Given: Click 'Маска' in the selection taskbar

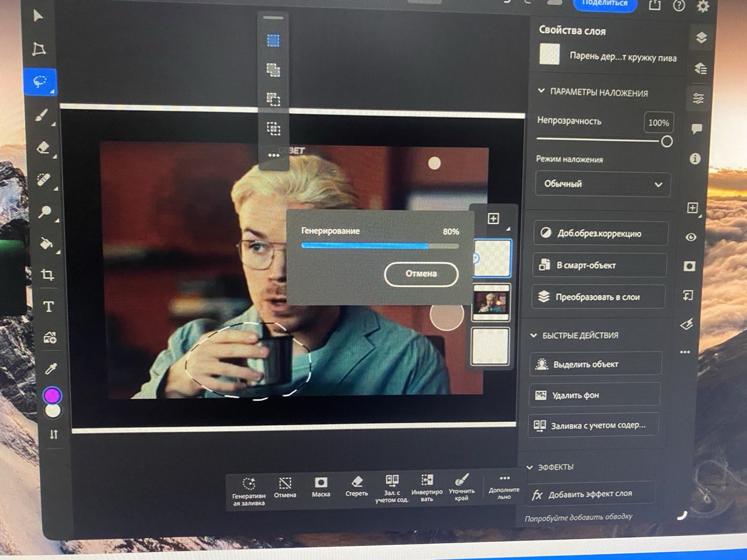Looking at the screenshot, I should 320,487.
